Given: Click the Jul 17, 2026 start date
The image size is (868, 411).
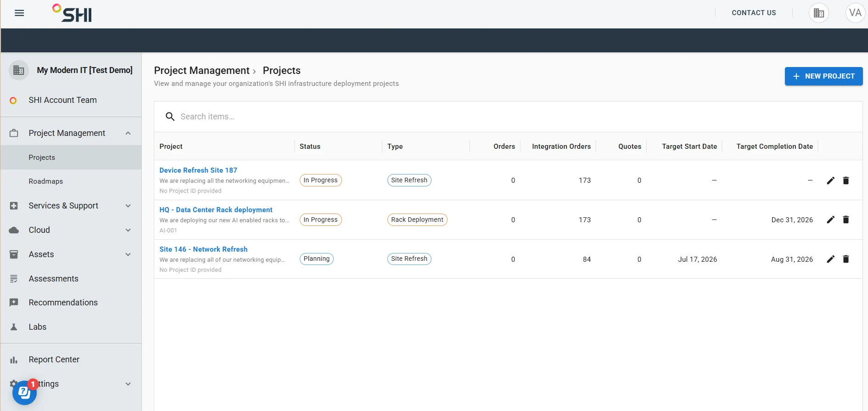Looking at the screenshot, I should point(697,259).
